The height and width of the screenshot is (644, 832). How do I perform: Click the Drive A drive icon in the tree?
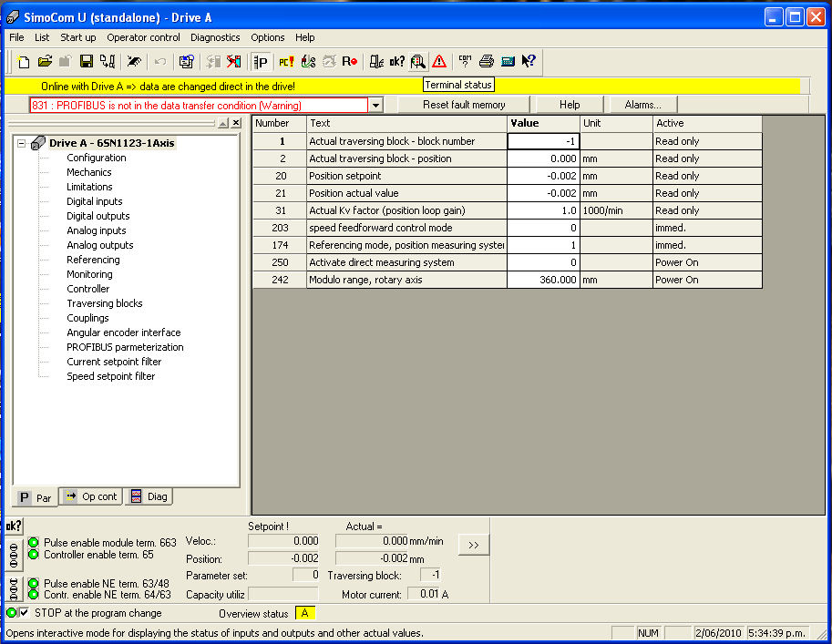38,143
